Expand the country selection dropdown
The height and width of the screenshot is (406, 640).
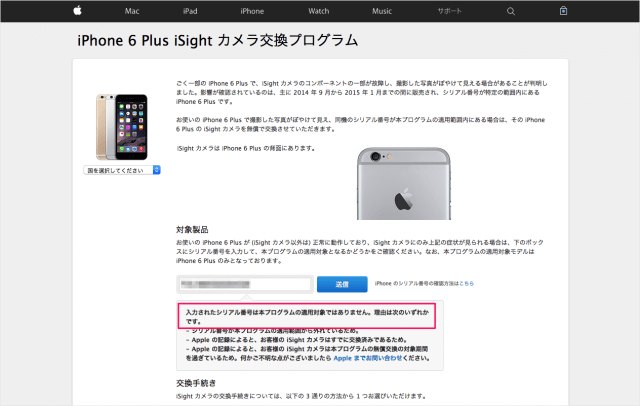coord(122,170)
